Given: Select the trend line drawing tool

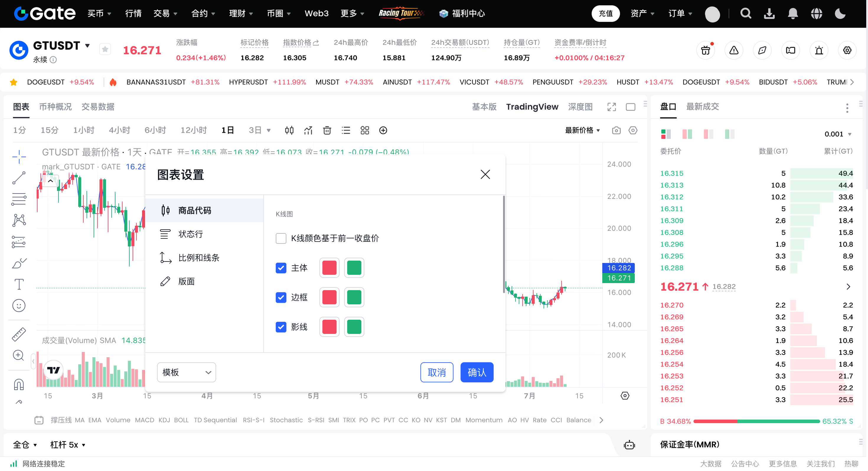Looking at the screenshot, I should tap(19, 178).
